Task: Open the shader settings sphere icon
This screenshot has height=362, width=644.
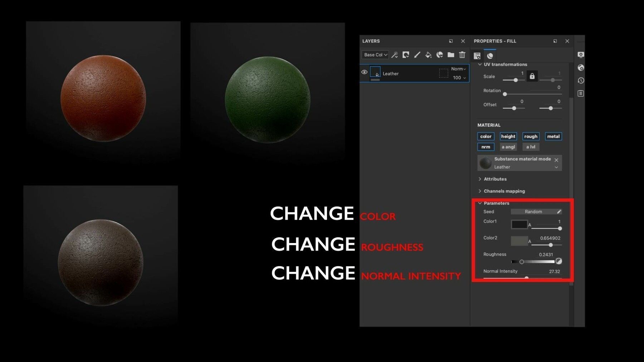Action: [581, 68]
